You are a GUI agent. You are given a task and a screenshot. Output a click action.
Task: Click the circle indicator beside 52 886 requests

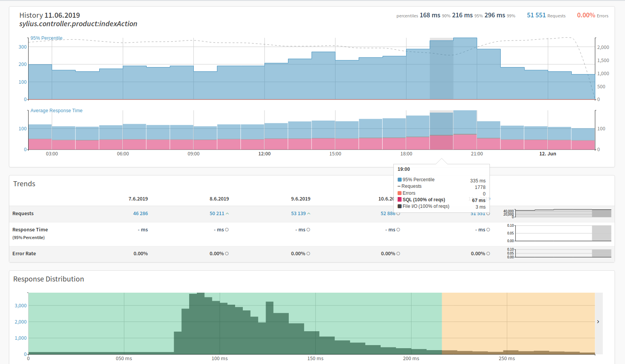(398, 214)
